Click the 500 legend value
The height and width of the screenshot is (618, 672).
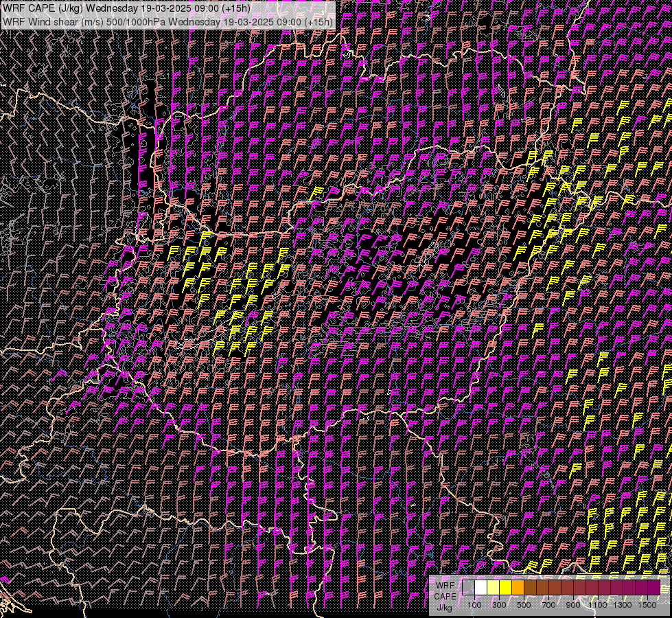tap(524, 605)
